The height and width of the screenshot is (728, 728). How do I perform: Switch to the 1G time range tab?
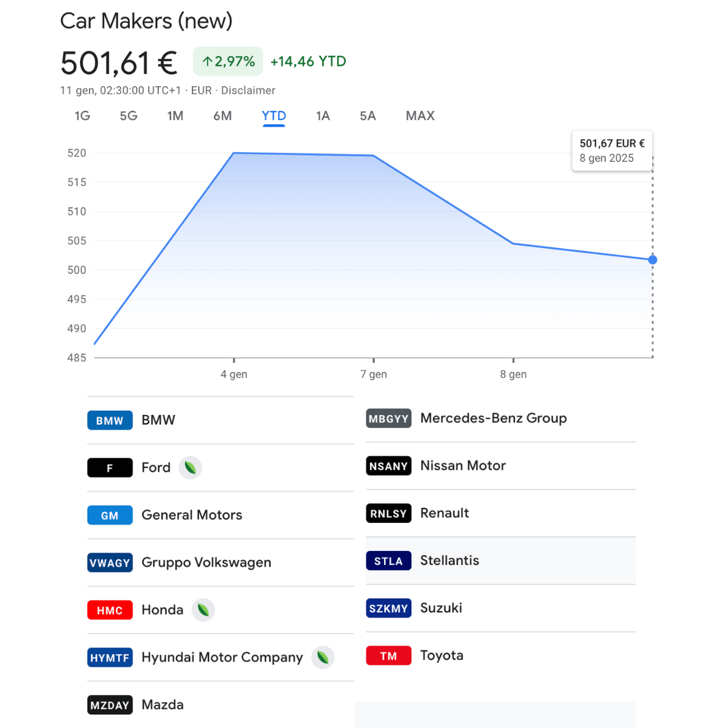(x=83, y=116)
